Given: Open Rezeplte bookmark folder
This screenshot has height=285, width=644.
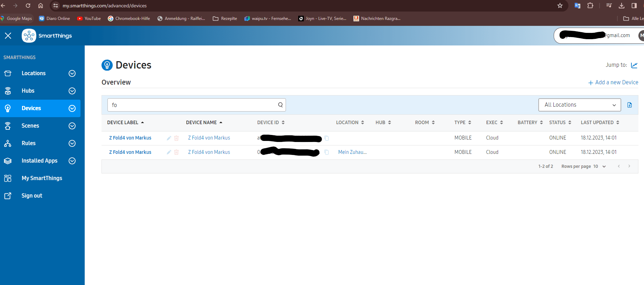Looking at the screenshot, I should click(x=225, y=19).
